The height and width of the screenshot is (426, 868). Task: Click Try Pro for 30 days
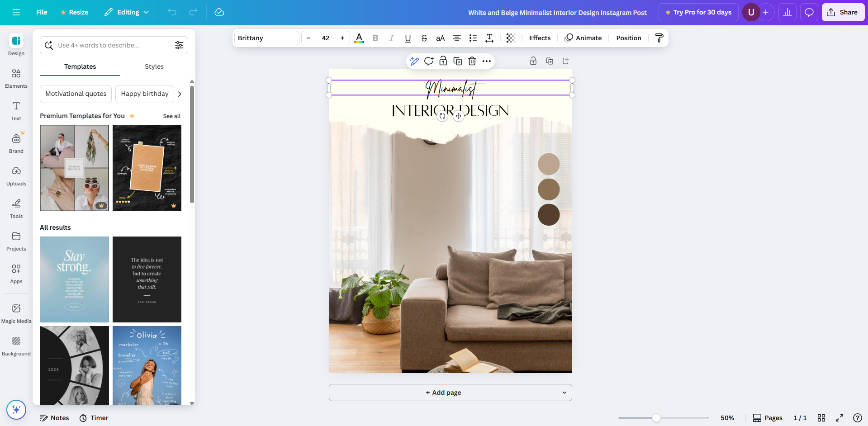[x=698, y=12]
